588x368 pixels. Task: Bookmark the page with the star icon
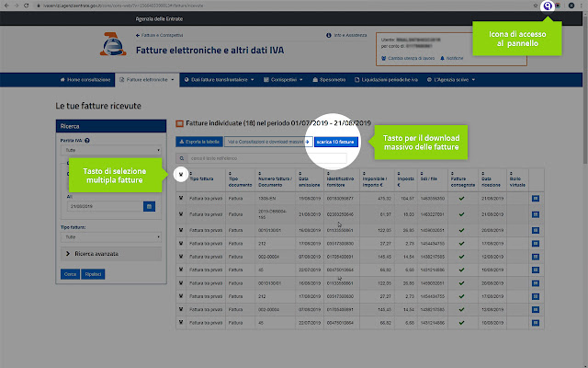[x=535, y=6]
